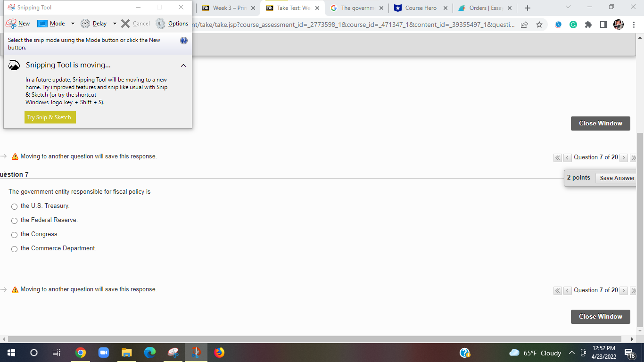
Task: Click the Snipping Tool help icon
Action: (x=183, y=40)
